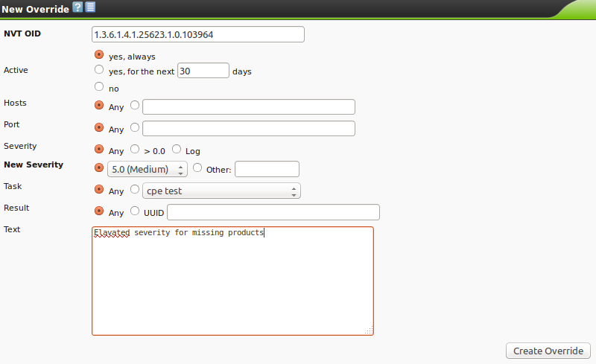Choose 'Any' for Severity

click(99, 149)
